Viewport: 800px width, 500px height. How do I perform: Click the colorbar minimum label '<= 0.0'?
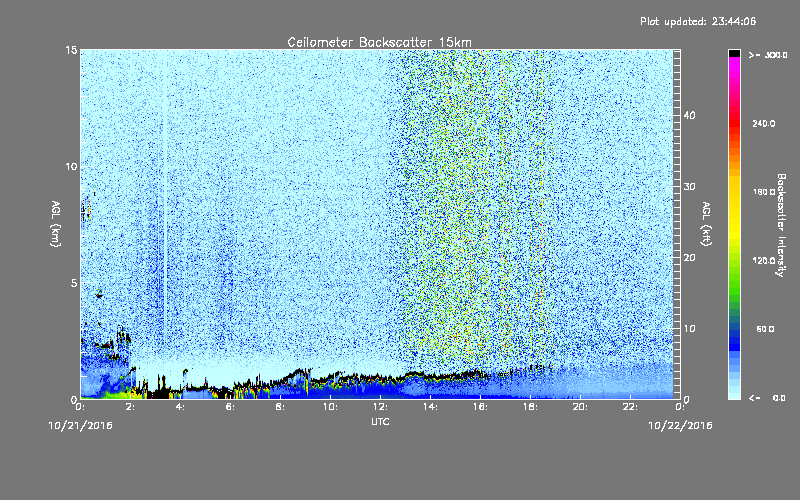(x=768, y=398)
